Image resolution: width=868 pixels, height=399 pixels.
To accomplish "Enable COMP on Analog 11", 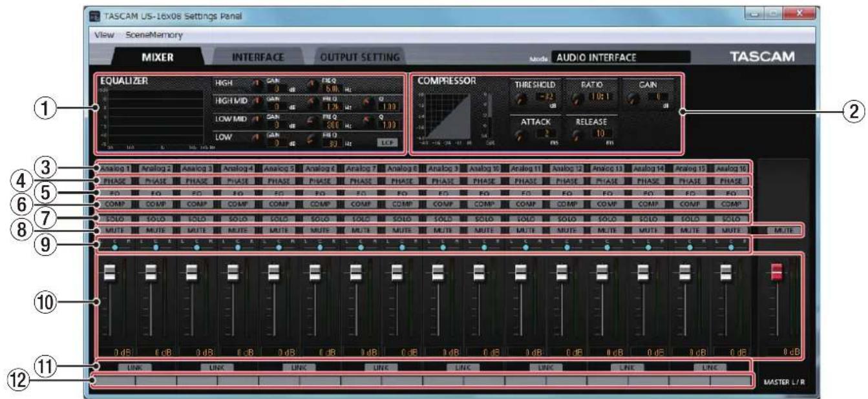I will coord(524,203).
